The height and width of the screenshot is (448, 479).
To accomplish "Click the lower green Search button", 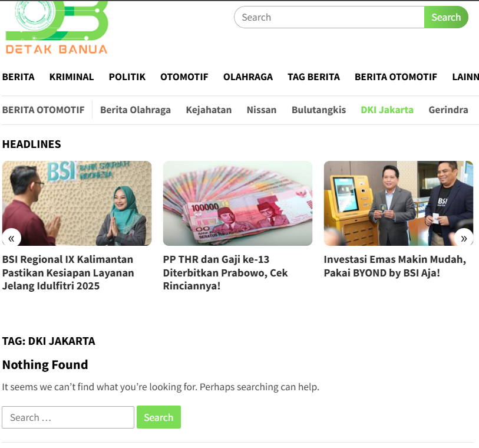I will coord(158,417).
